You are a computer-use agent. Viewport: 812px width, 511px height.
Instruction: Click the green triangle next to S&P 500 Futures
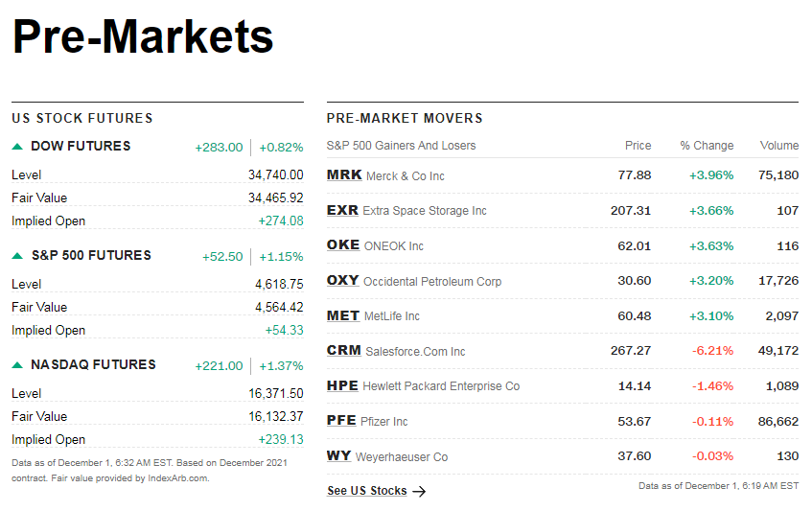click(17, 256)
